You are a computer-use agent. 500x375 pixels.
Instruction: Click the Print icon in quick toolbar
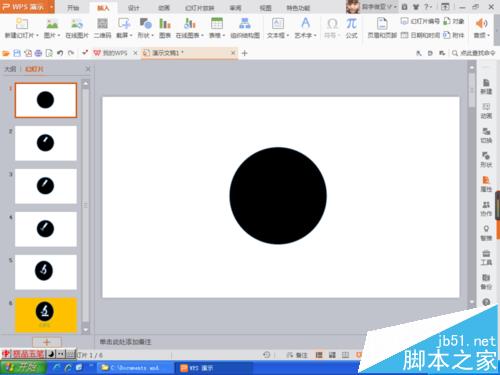[38, 53]
